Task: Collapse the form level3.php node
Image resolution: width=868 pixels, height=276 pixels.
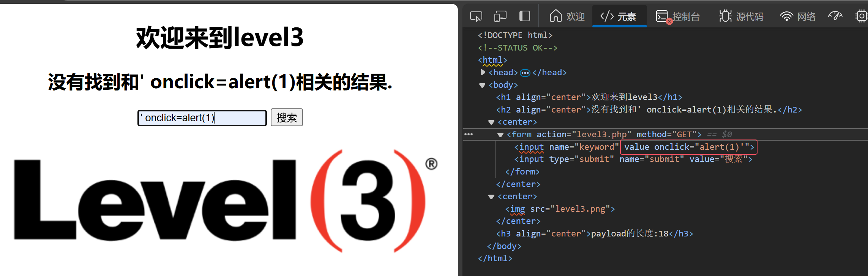Action: pos(500,135)
